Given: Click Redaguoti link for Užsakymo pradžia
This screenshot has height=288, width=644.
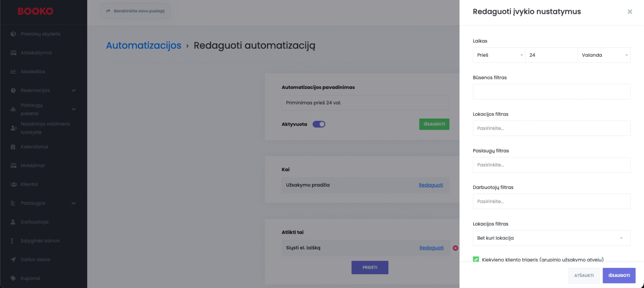Looking at the screenshot, I should [x=431, y=185].
